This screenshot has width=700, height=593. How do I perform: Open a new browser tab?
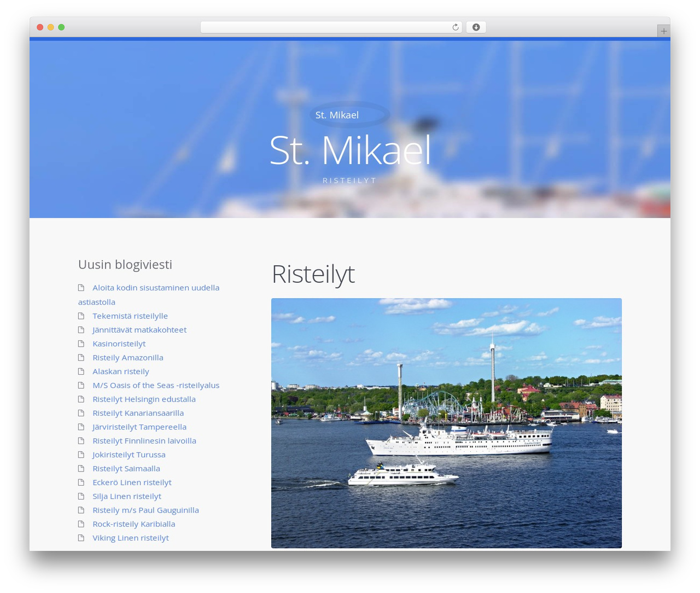pyautogui.click(x=663, y=31)
